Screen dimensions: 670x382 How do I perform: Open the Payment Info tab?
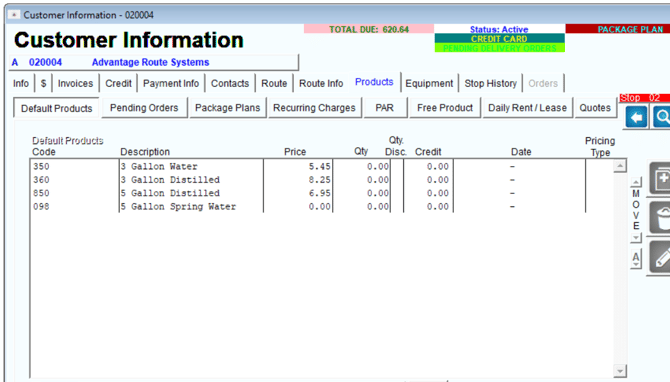click(x=171, y=83)
